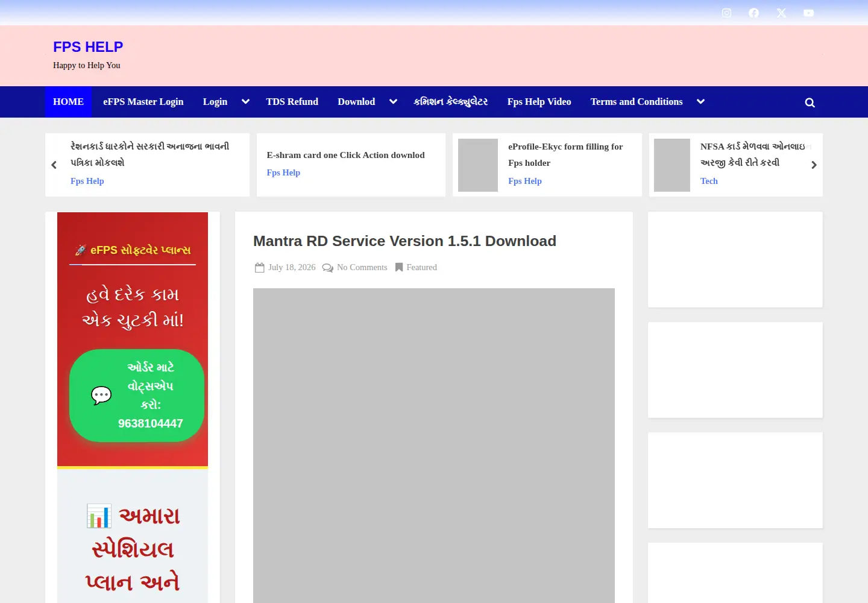This screenshot has width=868, height=603.
Task: Click the FPS HELP site title
Action: point(88,47)
